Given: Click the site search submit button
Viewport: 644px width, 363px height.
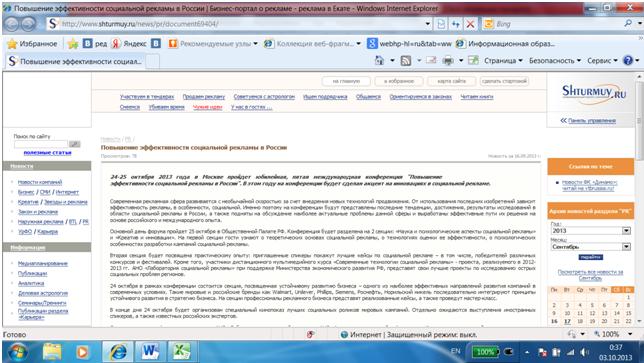Looking at the screenshot, I should point(75,144).
